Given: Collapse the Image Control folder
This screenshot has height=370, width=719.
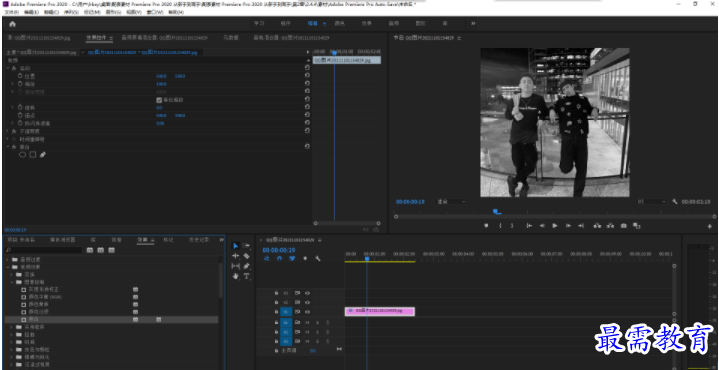Looking at the screenshot, I should pos(12,282).
